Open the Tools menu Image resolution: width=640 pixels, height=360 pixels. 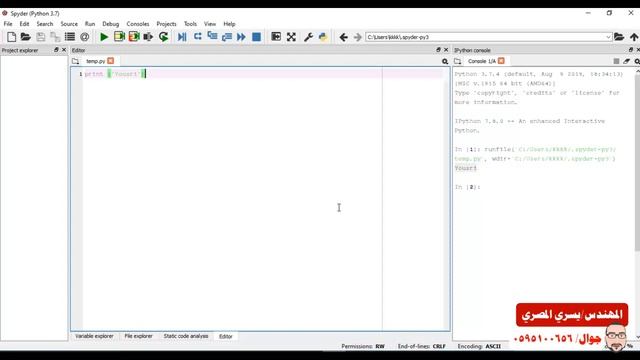190,24
